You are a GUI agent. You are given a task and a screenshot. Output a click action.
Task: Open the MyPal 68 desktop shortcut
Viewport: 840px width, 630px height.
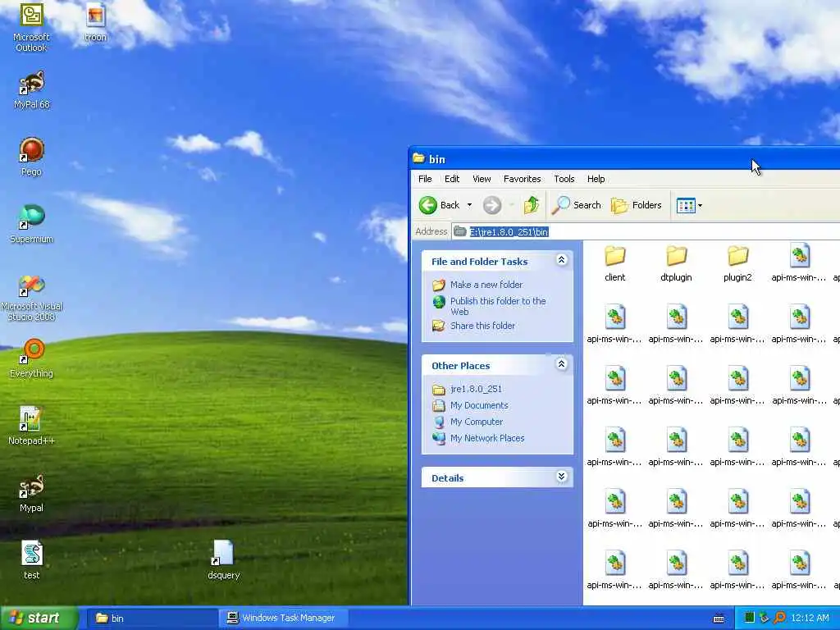click(x=32, y=90)
